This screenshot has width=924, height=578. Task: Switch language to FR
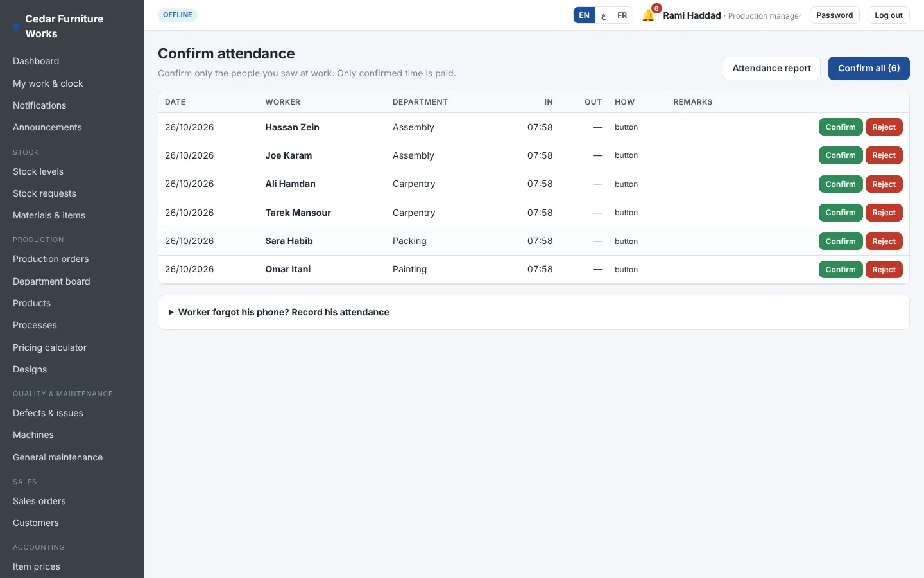coord(622,15)
